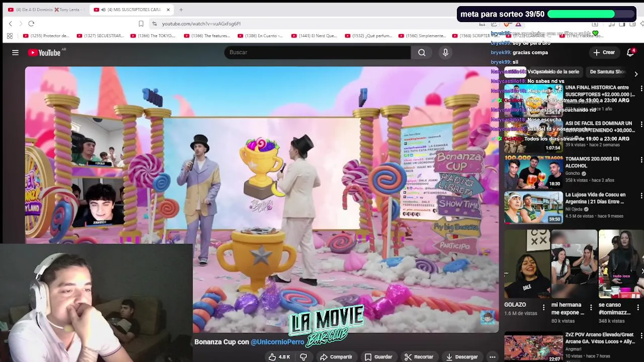Open Nil Ojeda channel name
The width and height of the screenshot is (644, 362).
point(574,209)
